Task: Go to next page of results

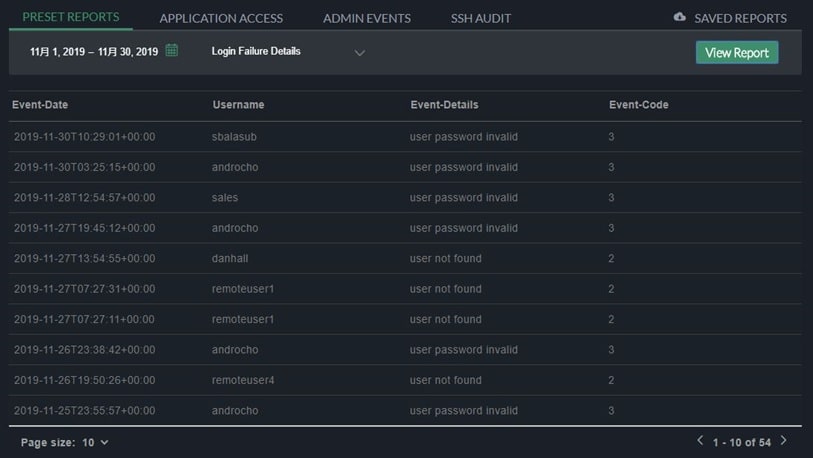Action: (x=783, y=441)
